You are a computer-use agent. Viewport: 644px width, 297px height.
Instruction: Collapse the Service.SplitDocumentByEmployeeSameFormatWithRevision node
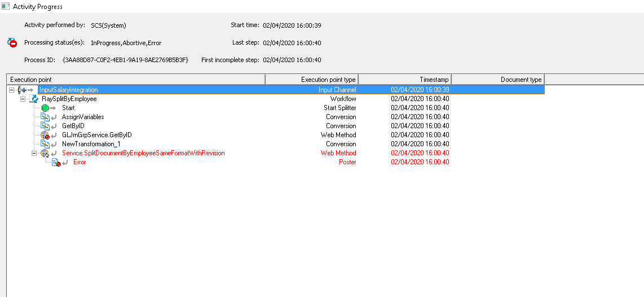tap(34, 153)
